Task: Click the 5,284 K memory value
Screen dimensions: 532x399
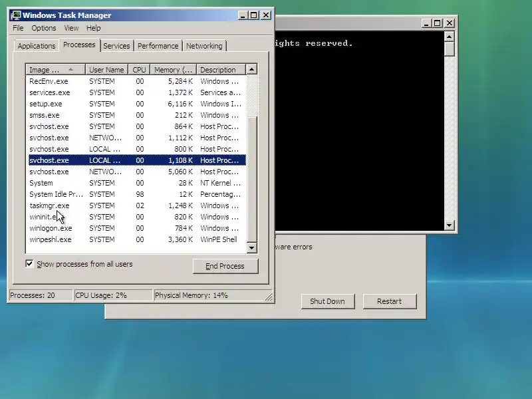Action: [180, 81]
